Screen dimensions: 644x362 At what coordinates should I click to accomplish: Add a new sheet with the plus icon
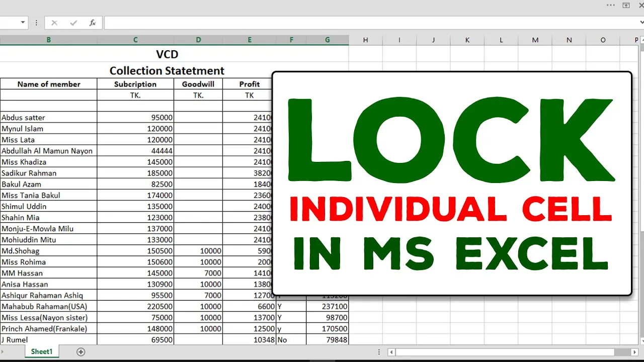[x=80, y=351]
